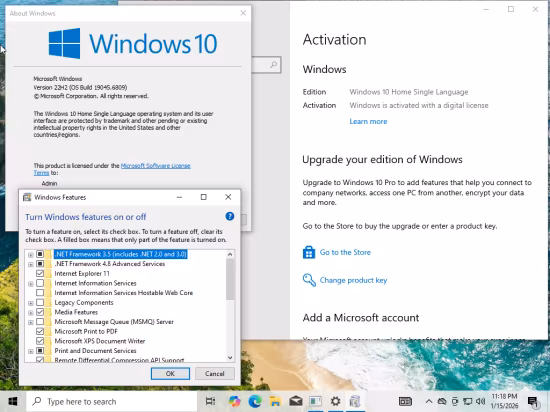The width and height of the screenshot is (550, 412).
Task: Select Microsoft XPS Document Writer row label
Action: (100, 341)
